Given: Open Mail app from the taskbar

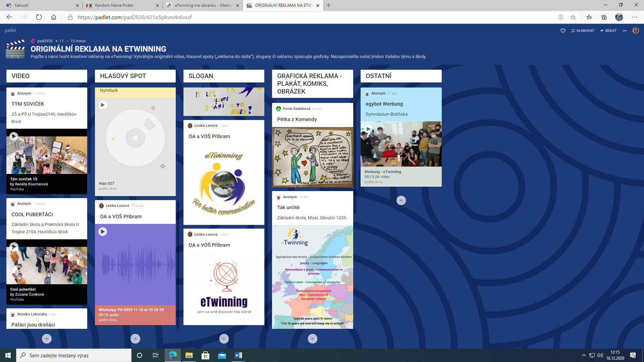Looking at the screenshot, I should tap(222, 355).
